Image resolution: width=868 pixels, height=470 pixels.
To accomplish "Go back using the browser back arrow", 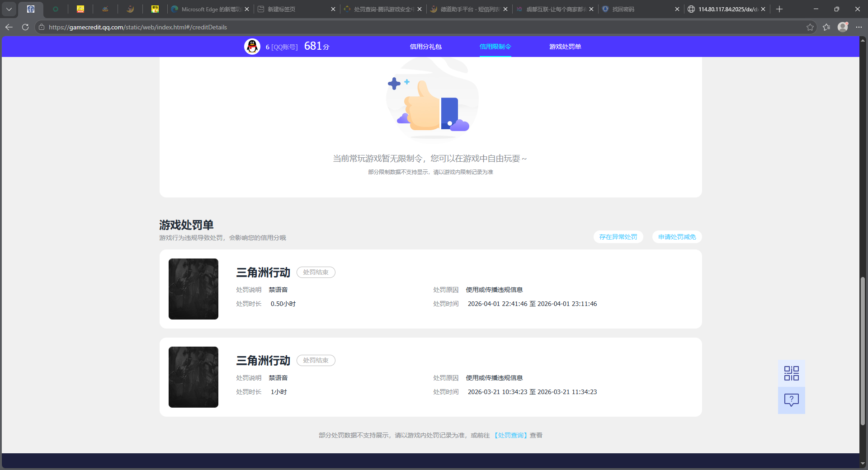I will coord(9,27).
